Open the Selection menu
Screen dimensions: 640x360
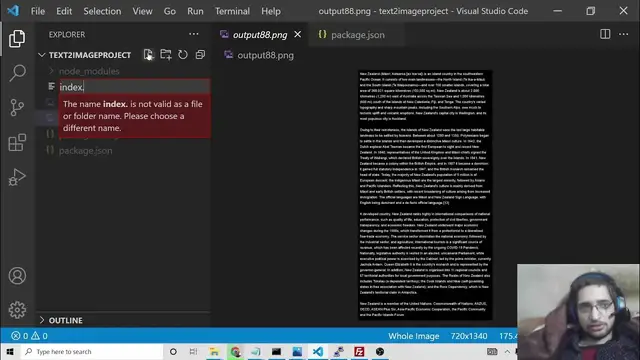102,11
